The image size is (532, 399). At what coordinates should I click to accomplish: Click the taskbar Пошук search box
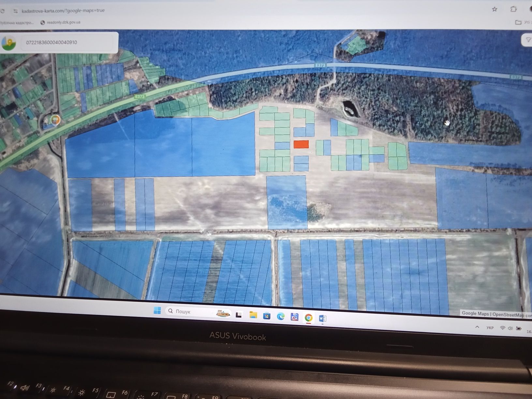199,312
